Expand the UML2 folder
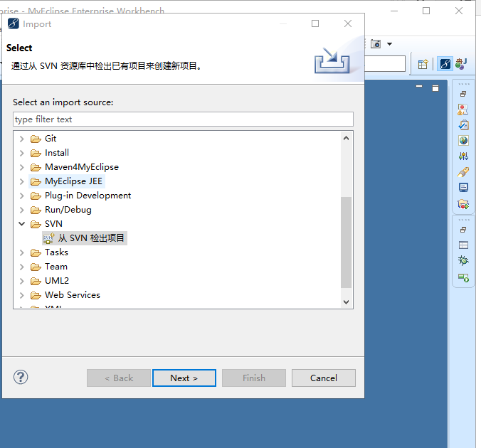This screenshot has height=448, width=481. coord(21,281)
